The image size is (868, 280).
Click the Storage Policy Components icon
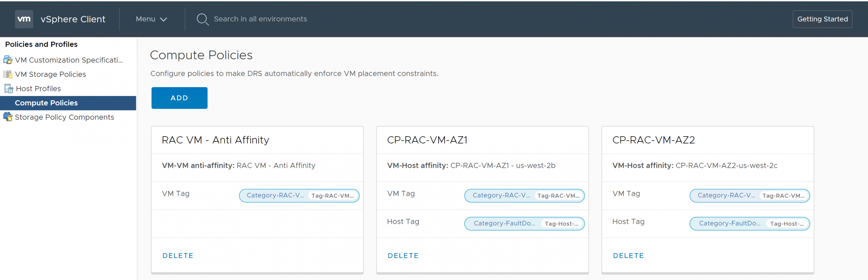[8, 117]
